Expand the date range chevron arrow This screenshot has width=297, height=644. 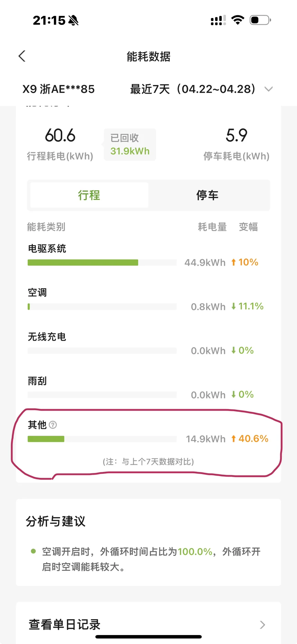tap(269, 89)
